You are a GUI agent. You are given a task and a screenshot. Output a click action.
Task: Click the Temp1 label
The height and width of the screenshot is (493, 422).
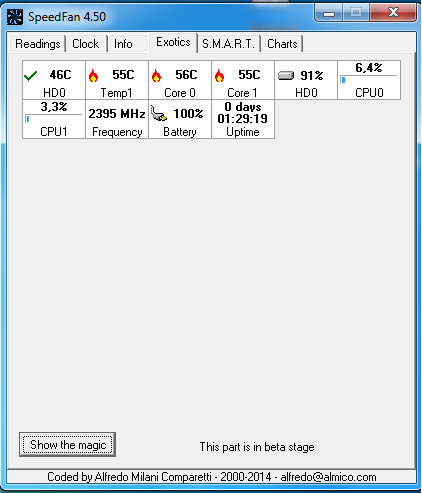[117, 93]
